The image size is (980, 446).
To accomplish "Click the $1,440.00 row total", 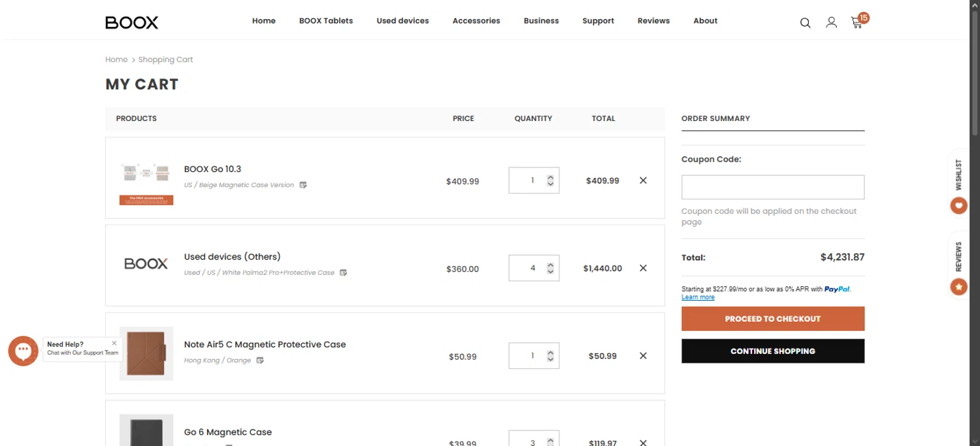I will [x=602, y=268].
